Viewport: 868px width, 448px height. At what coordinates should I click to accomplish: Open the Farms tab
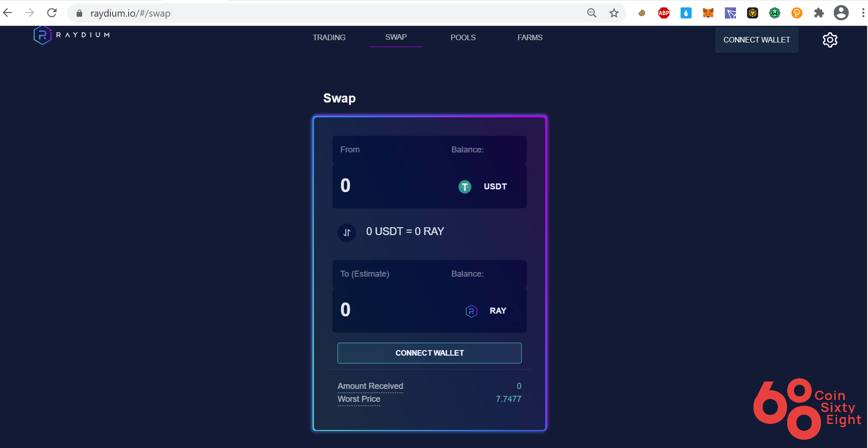[x=530, y=37]
